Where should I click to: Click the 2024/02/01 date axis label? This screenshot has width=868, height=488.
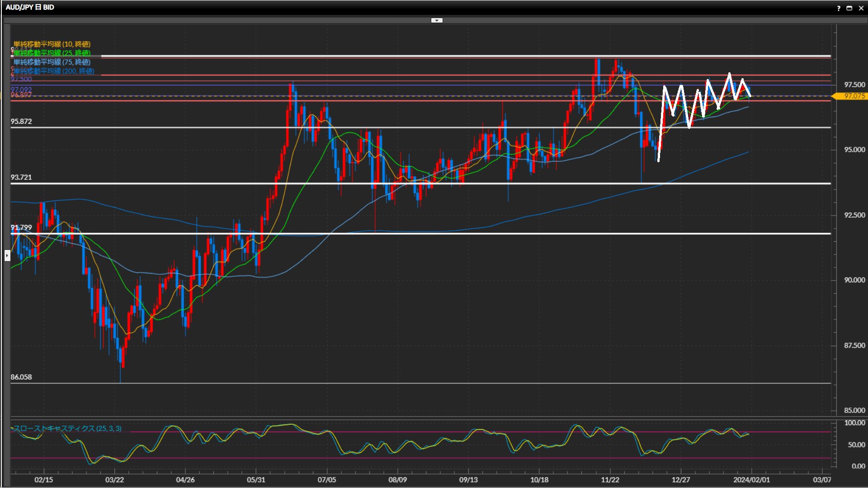click(x=751, y=479)
